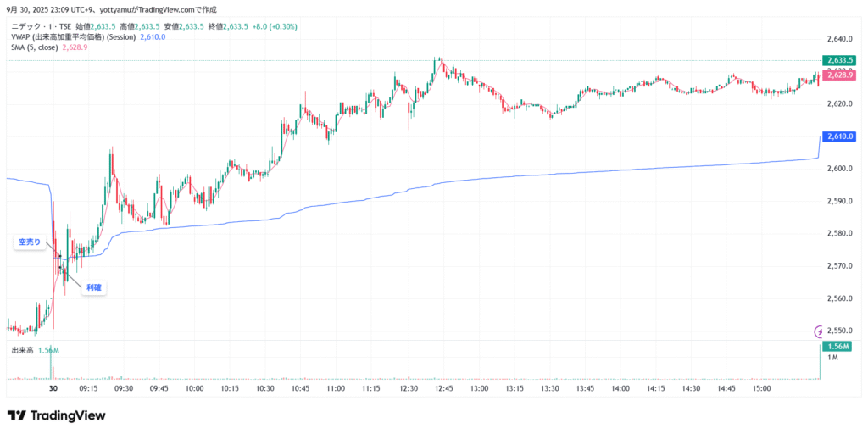Click the green 1.56M volume label
The image size is (868, 434).
click(838, 346)
